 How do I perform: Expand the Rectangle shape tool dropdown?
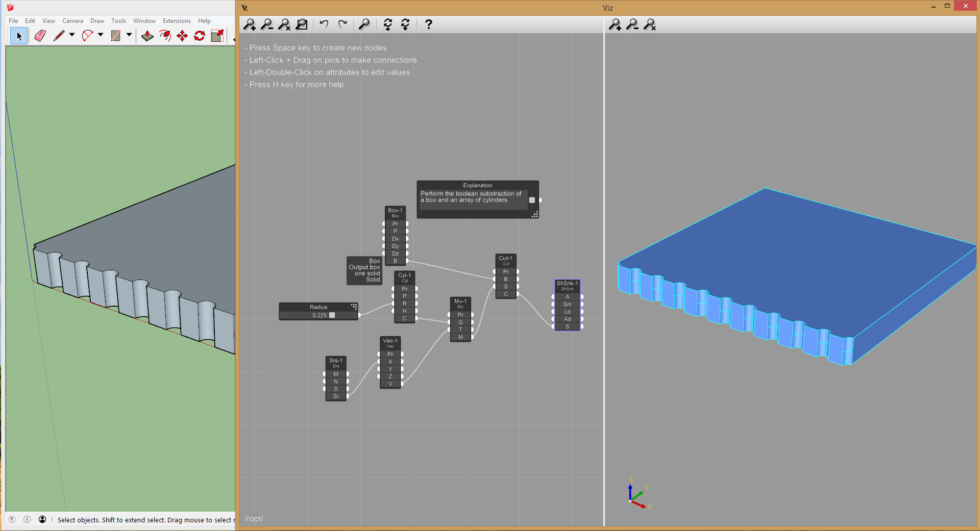[129, 35]
